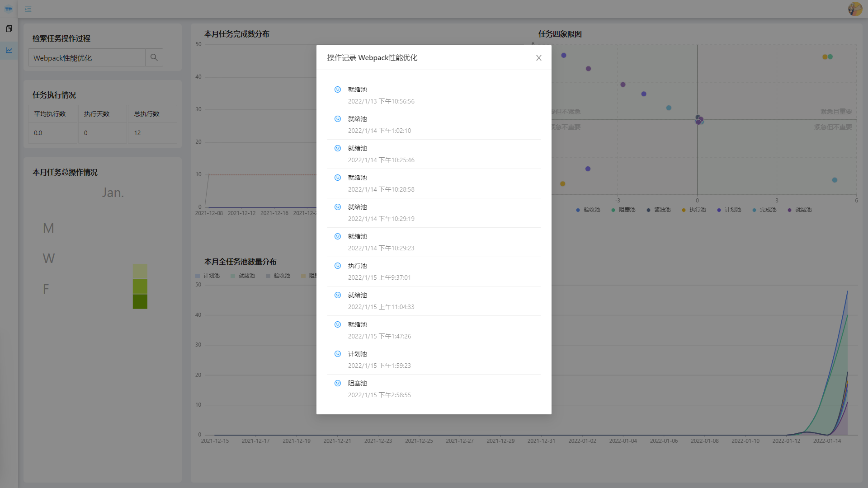
Task: Click the sidebar expand menu icon
Action: point(28,9)
